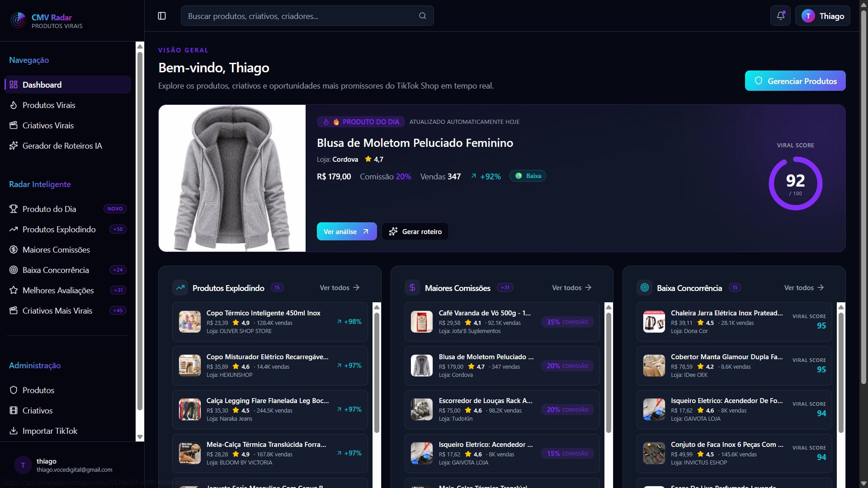Viewport: 868px width, 488px height.
Task: Click the Viral Score 92 progress ring
Action: click(796, 183)
